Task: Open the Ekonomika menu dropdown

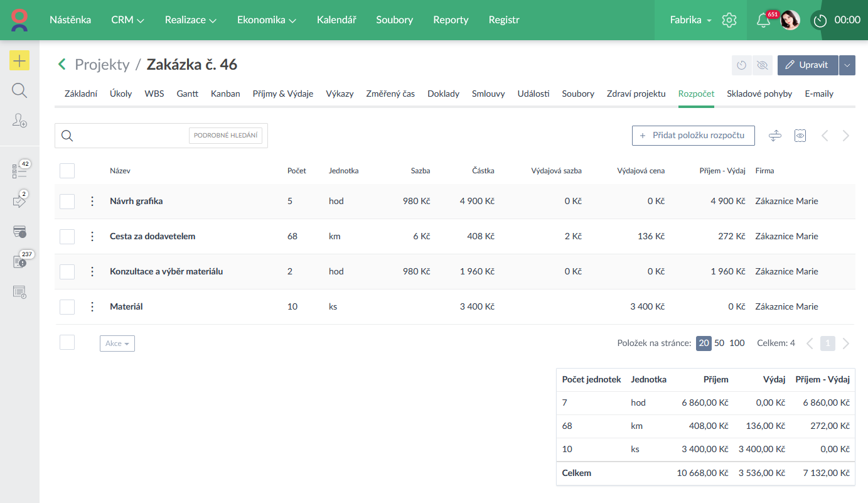Action: pyautogui.click(x=266, y=20)
